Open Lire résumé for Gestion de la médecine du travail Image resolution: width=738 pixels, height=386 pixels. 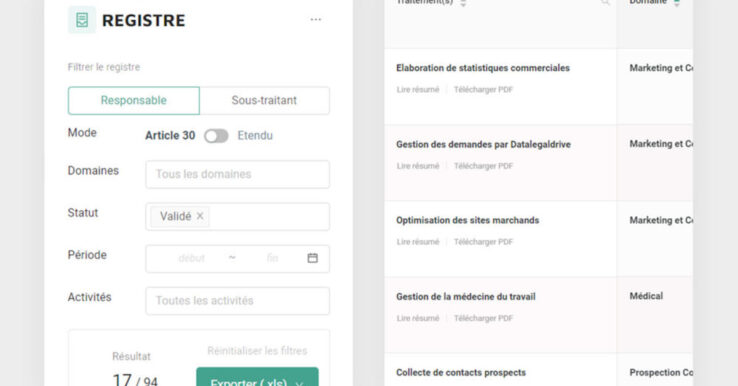pyautogui.click(x=417, y=318)
